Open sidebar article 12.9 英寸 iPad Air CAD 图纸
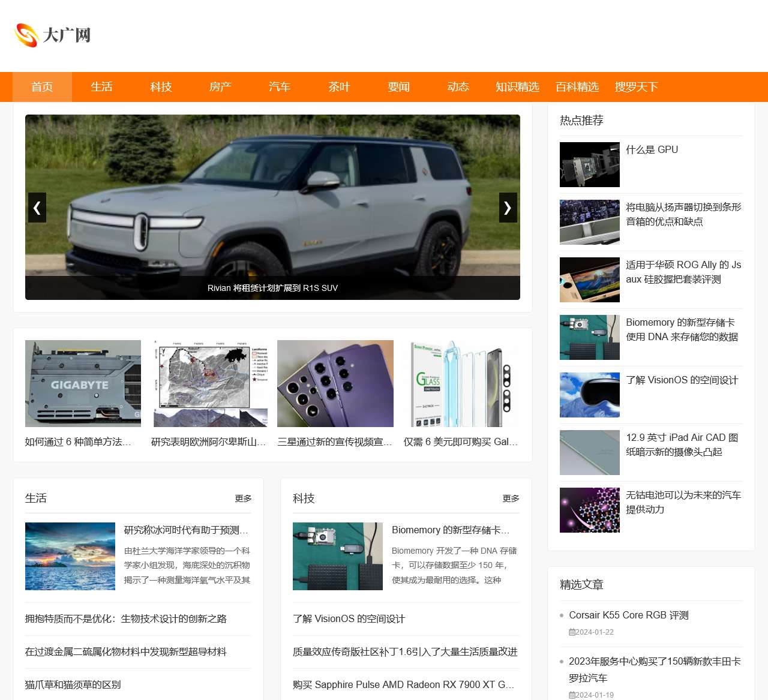The image size is (768, 700). point(682,445)
